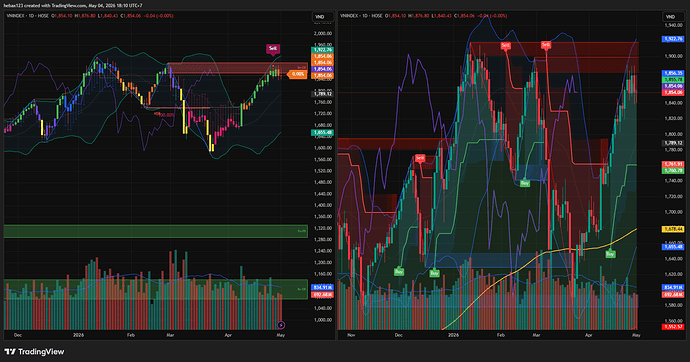Click the purple 1,854.06 label on right chart
This screenshot has height=362, width=690.
point(673,86)
